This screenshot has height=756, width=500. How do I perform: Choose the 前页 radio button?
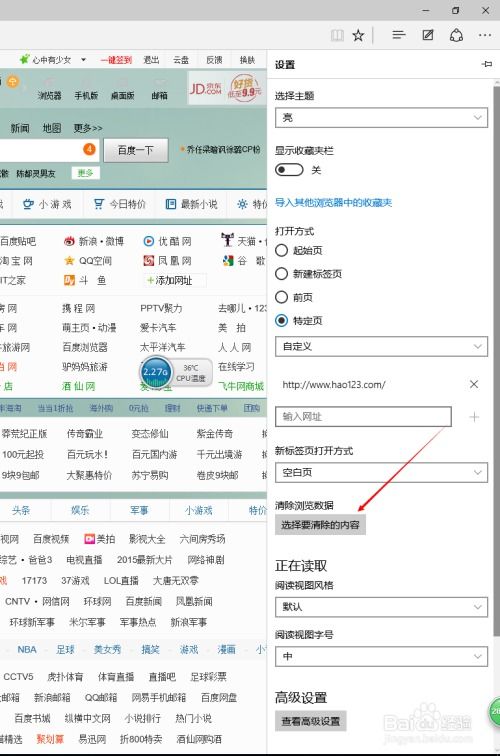tap(282, 297)
